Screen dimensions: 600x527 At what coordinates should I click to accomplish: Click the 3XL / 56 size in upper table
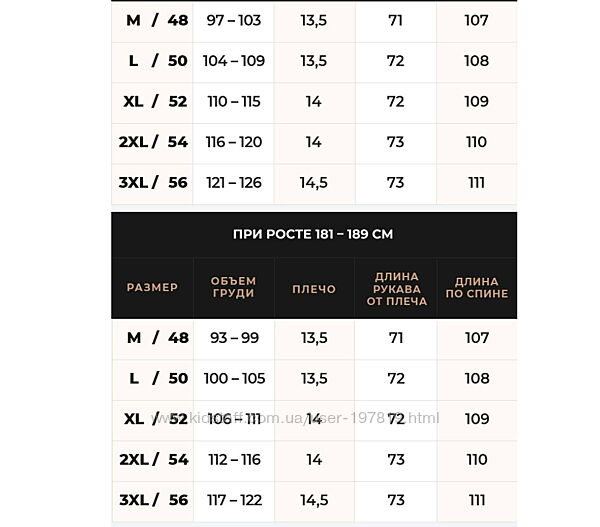(x=152, y=182)
